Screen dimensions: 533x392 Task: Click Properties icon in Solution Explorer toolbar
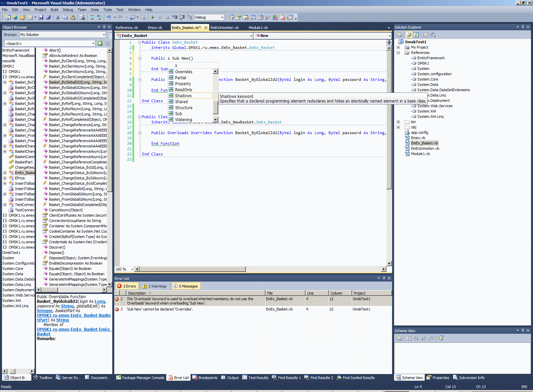[399, 35]
